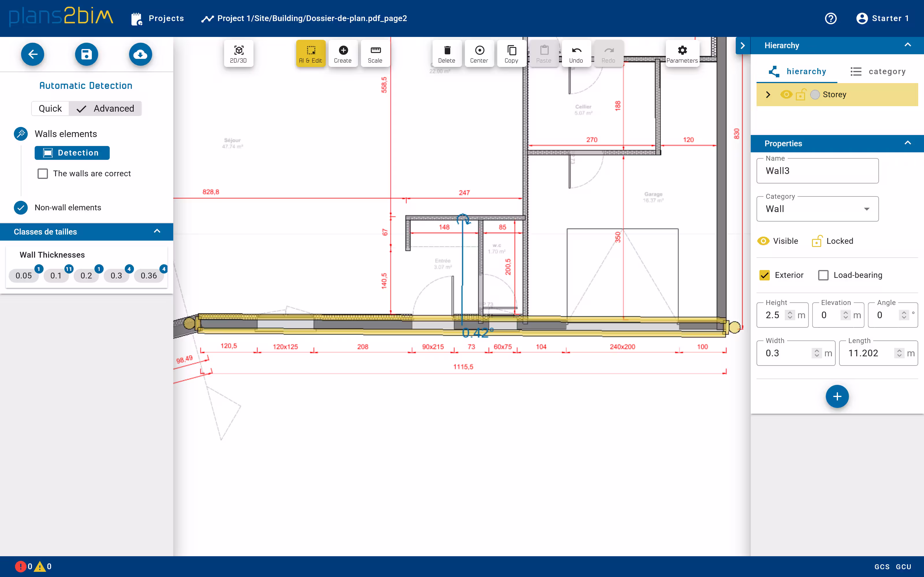Delete the selected wall with the trash icon
The image size is (924, 577).
[x=446, y=54]
